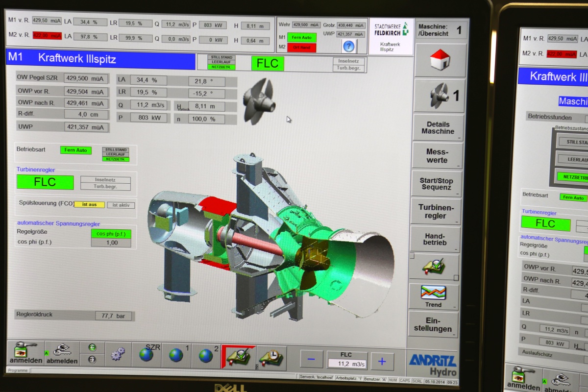Click the green back arrow in bottom toolbar

(x=92, y=347)
